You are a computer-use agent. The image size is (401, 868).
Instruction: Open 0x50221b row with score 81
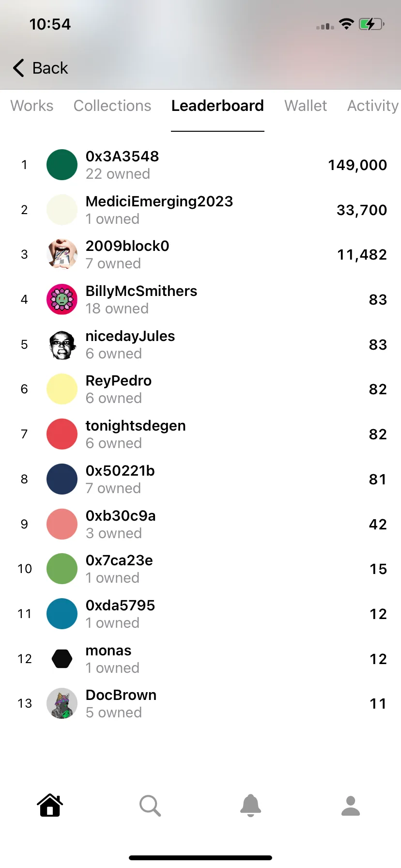pyautogui.click(x=200, y=479)
